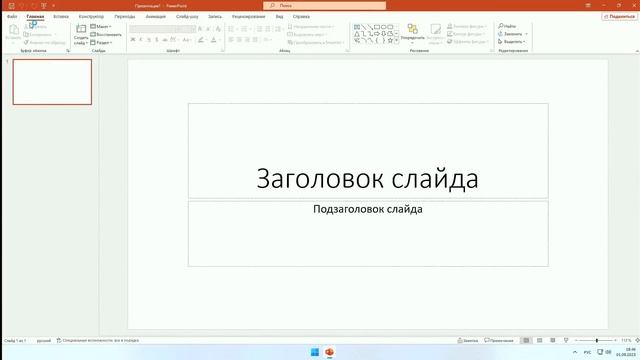The height and width of the screenshot is (360, 640).
Task: Click the Найти find button
Action: tap(507, 26)
